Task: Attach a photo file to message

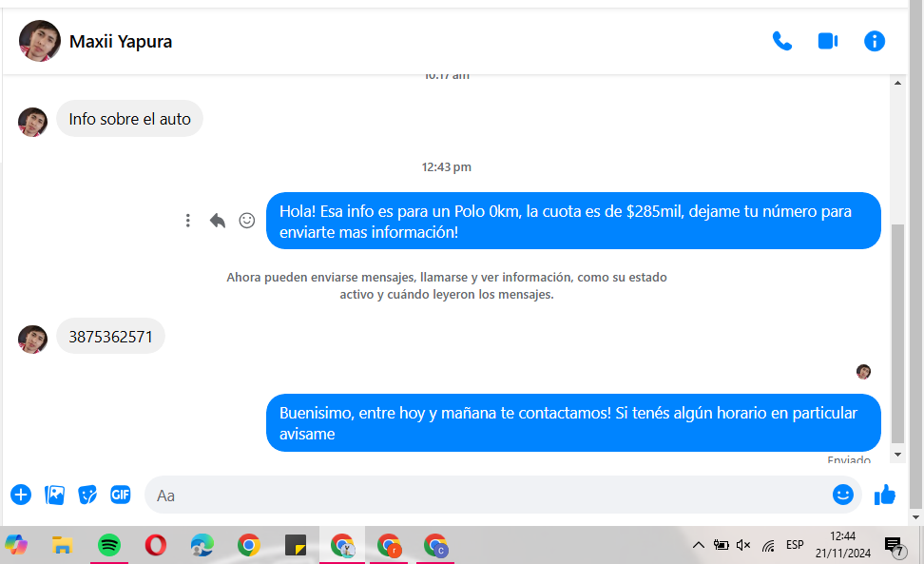Action: click(55, 495)
